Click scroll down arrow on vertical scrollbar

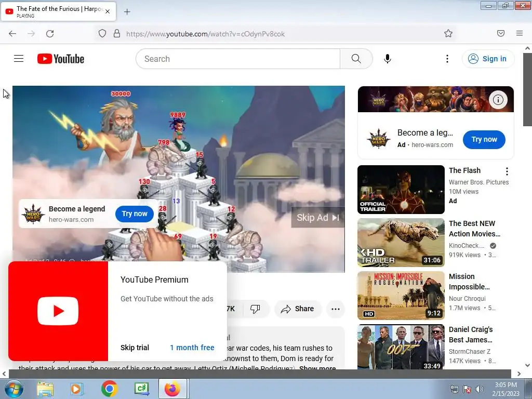point(527,365)
